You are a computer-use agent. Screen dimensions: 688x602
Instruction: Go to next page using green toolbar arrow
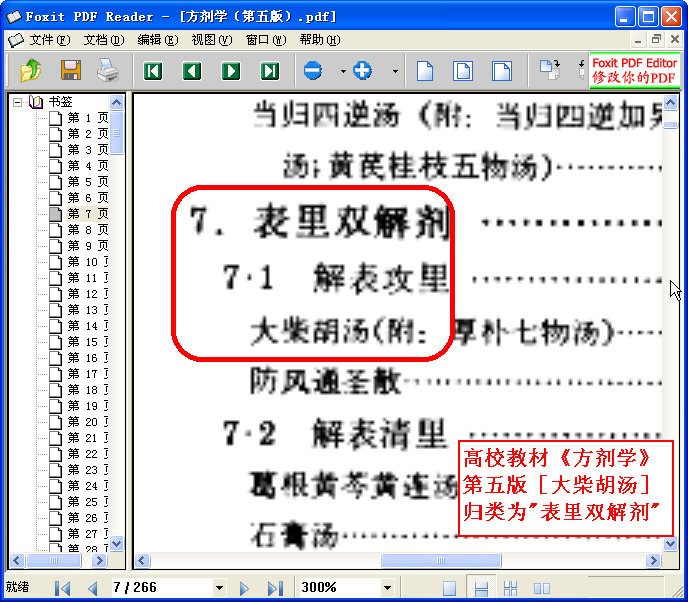coord(231,71)
